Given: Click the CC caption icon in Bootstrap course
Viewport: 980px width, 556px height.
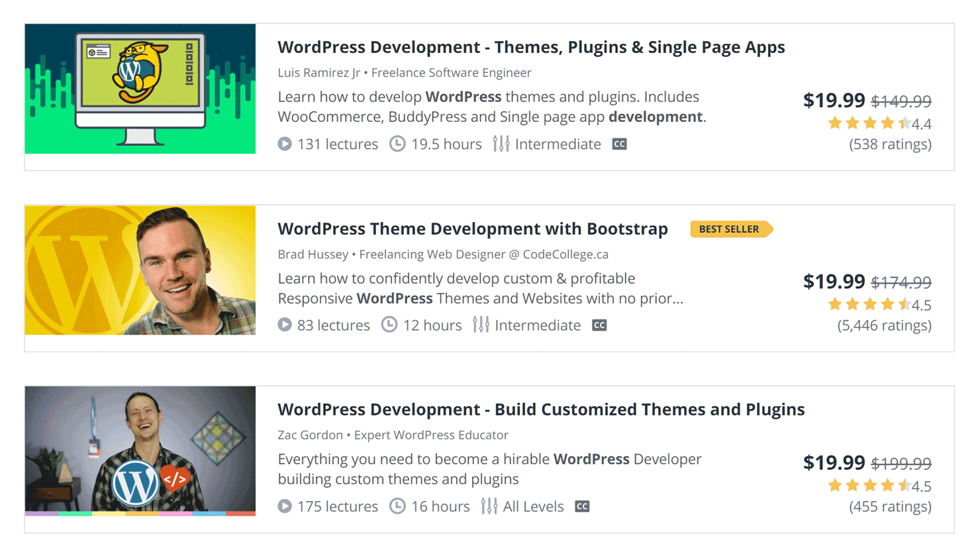Looking at the screenshot, I should (599, 325).
